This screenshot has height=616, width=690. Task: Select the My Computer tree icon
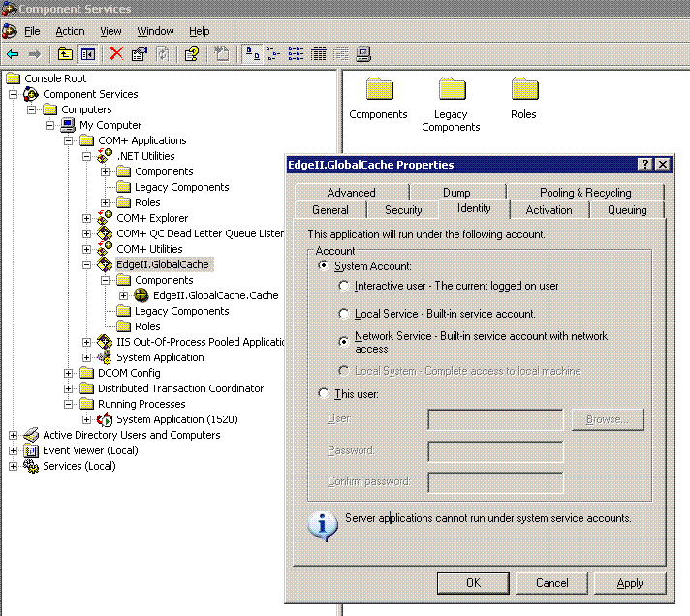point(68,125)
